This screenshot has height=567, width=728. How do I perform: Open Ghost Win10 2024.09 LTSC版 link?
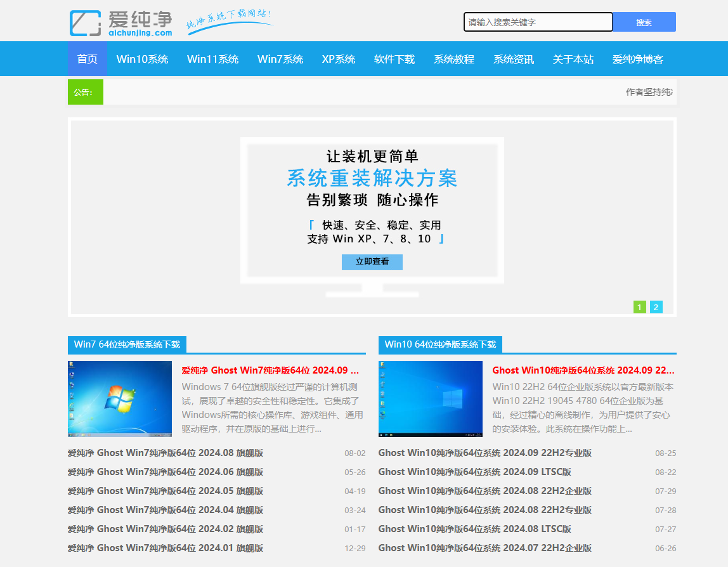click(x=474, y=472)
